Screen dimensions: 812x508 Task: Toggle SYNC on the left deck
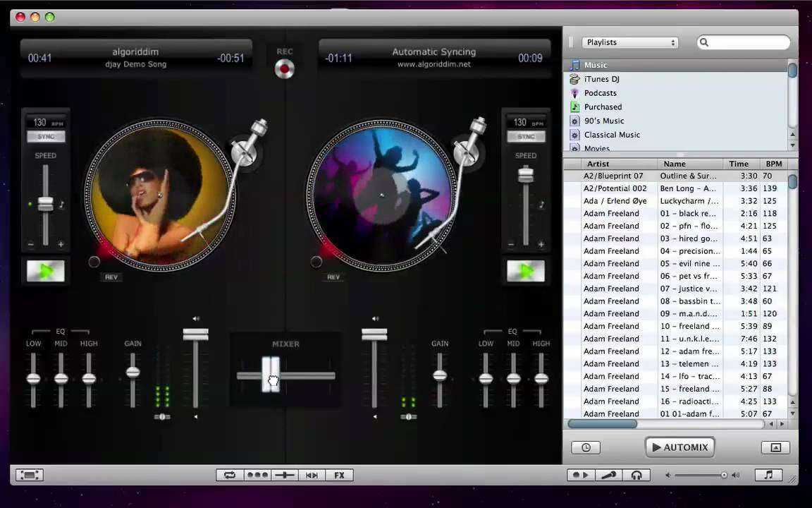point(46,137)
